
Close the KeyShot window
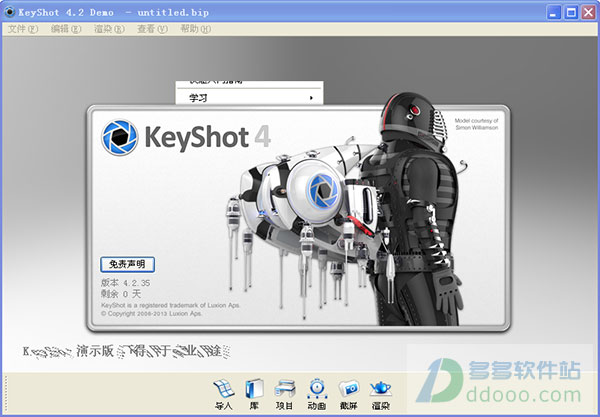click(x=589, y=12)
